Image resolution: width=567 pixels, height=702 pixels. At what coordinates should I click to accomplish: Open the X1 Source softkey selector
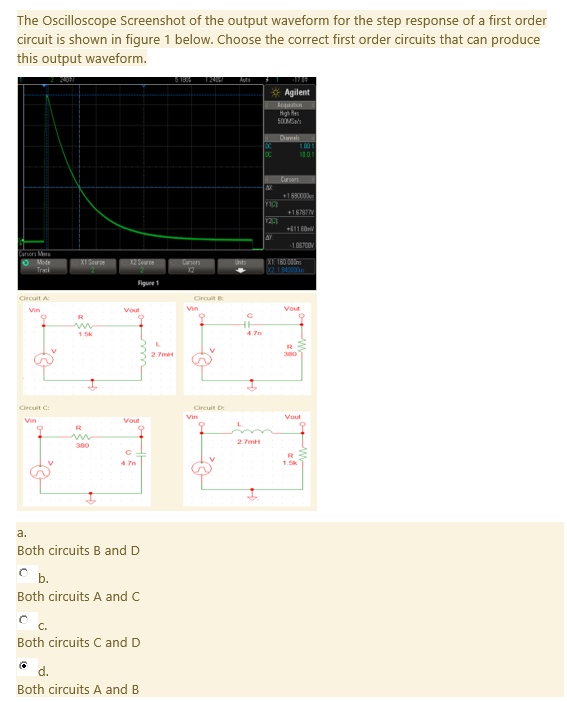(93, 266)
